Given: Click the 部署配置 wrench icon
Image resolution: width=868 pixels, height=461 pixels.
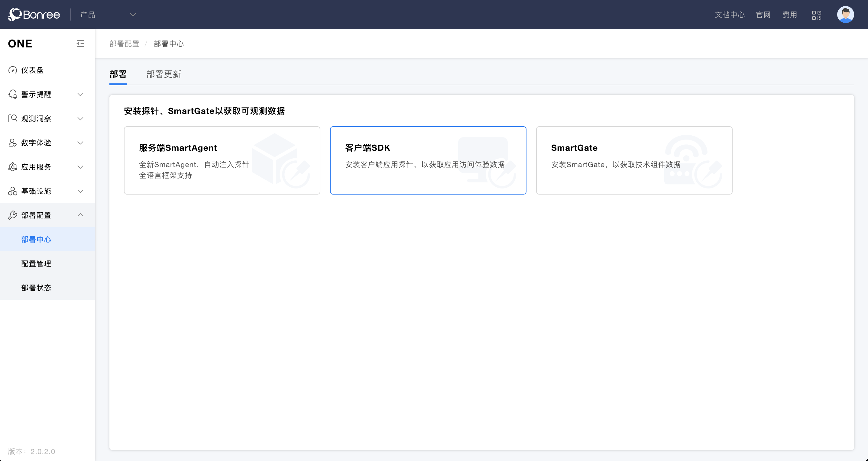Looking at the screenshot, I should (x=12, y=215).
